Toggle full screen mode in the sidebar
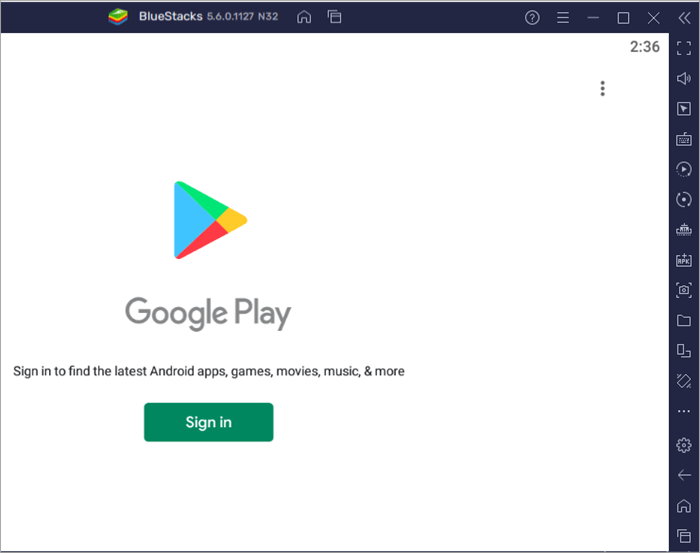Viewport: 700px width, 553px height. [684, 48]
